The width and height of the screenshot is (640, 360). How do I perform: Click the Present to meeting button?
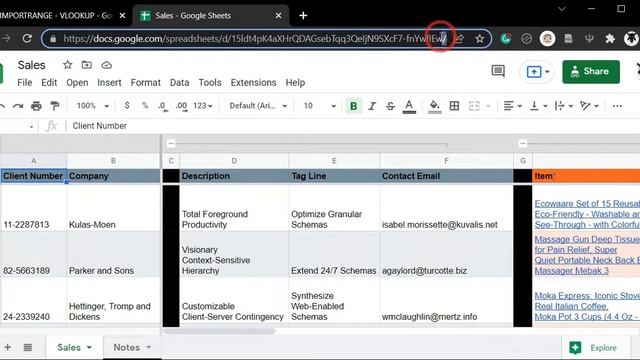[x=533, y=72]
